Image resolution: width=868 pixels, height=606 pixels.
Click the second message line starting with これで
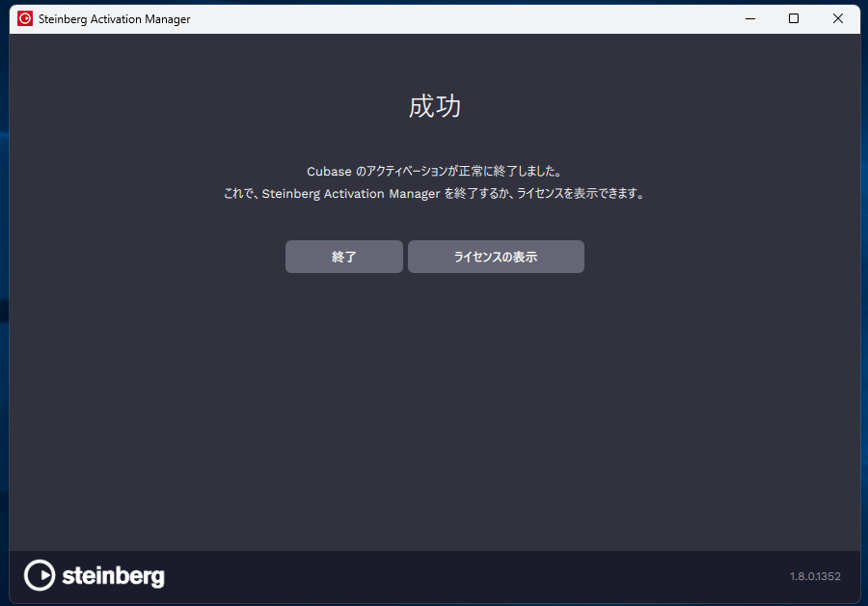pos(434,193)
